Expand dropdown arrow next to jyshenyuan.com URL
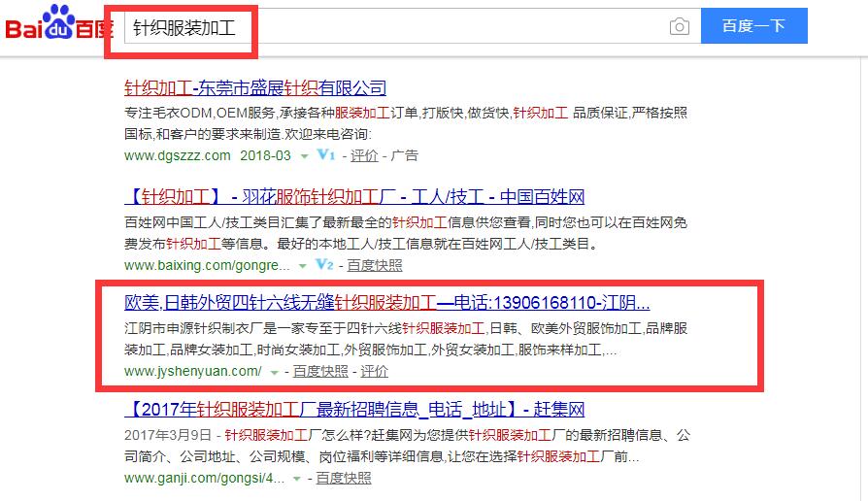 (275, 373)
